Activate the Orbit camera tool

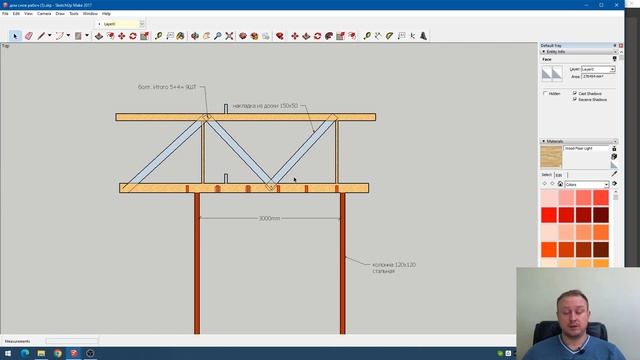195,36
